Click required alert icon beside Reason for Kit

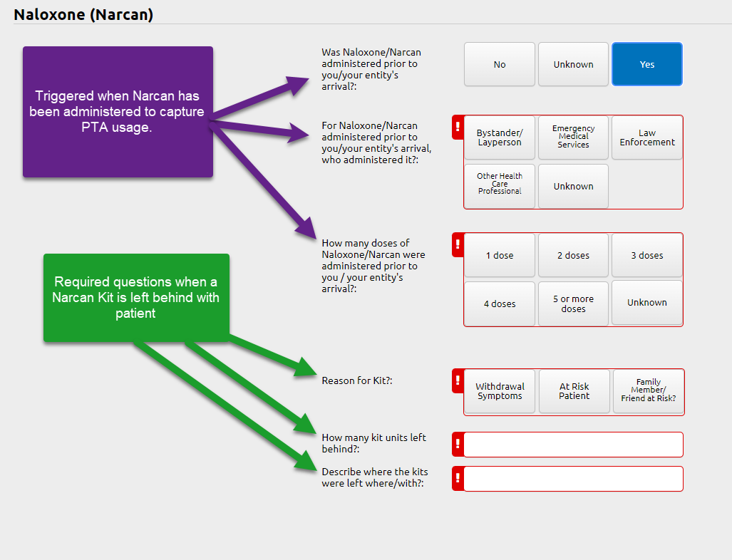tap(458, 380)
